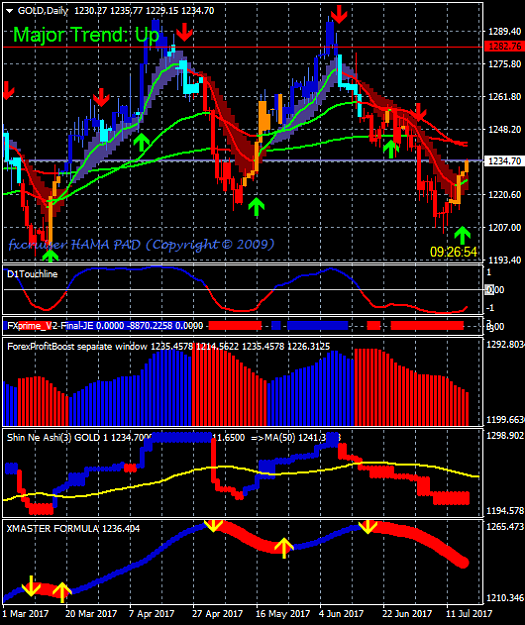
Task: Click the FXprime_V2-Final-JE indicator label
Action: point(50,326)
